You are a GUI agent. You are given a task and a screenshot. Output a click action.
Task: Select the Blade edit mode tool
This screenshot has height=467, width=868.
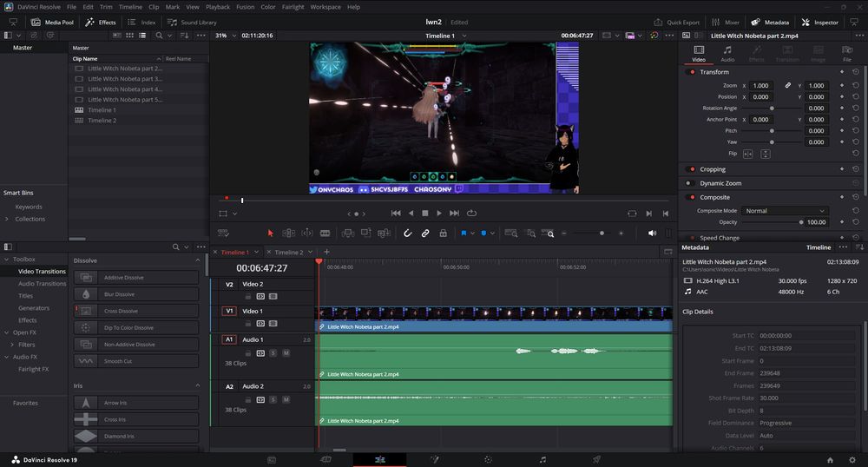coord(325,233)
